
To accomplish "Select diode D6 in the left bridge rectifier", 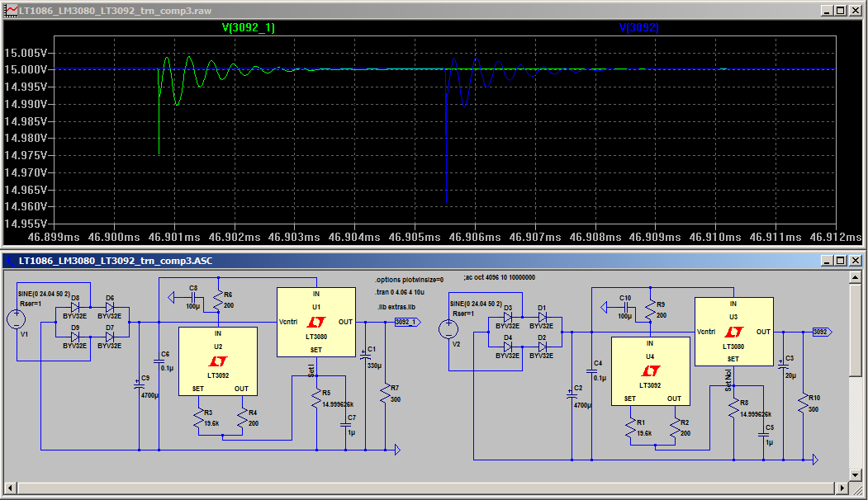I will [110, 308].
